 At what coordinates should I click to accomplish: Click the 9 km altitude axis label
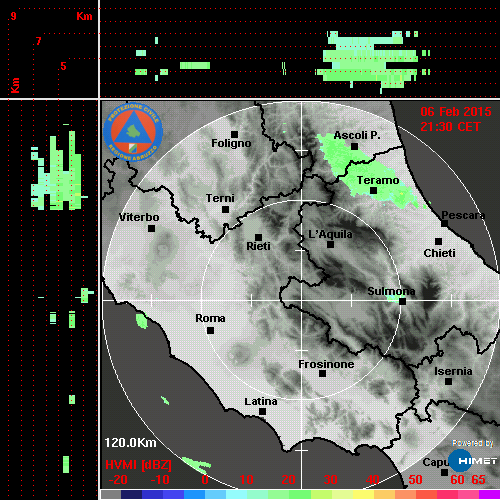click(x=13, y=16)
